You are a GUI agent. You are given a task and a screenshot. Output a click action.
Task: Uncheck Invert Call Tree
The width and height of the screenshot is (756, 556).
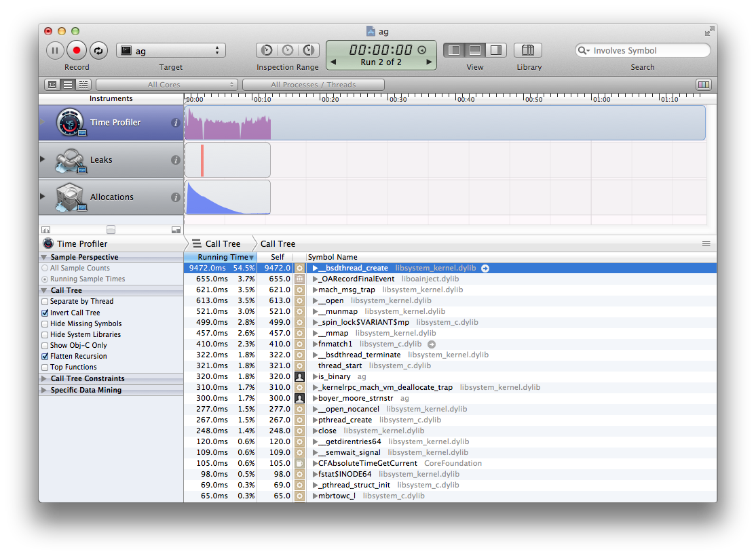click(x=45, y=313)
